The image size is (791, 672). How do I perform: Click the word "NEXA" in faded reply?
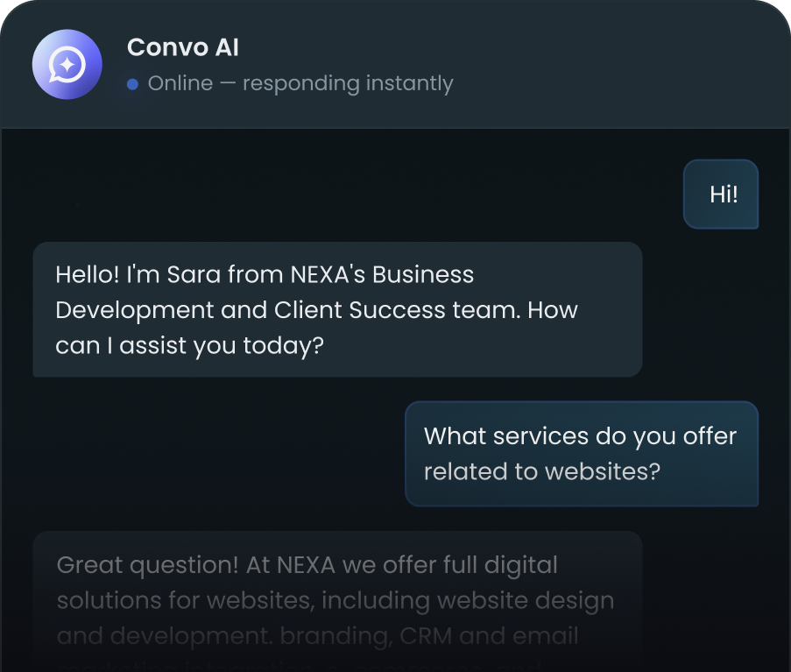point(306,565)
